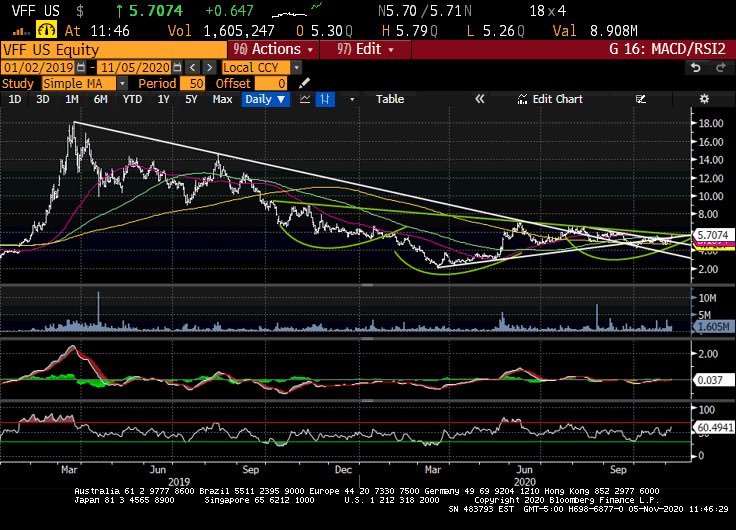Viewport: 736px width, 530px height.
Task: Click the 18.00 price axis label
Action: click(711, 123)
